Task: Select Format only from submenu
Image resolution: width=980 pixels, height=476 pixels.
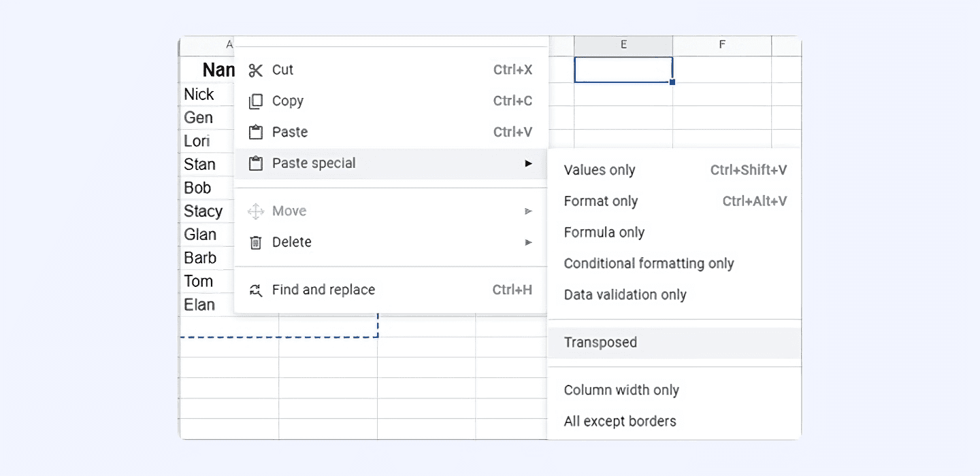Action: (601, 202)
